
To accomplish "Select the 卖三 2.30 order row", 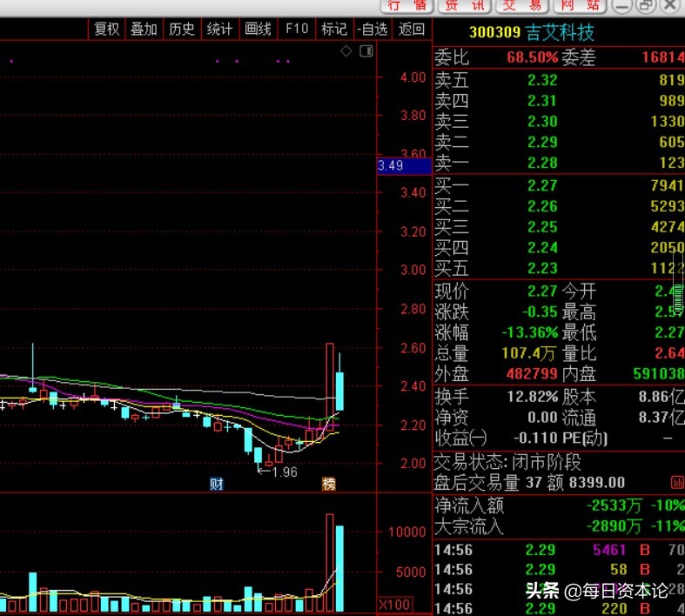I will [x=559, y=121].
